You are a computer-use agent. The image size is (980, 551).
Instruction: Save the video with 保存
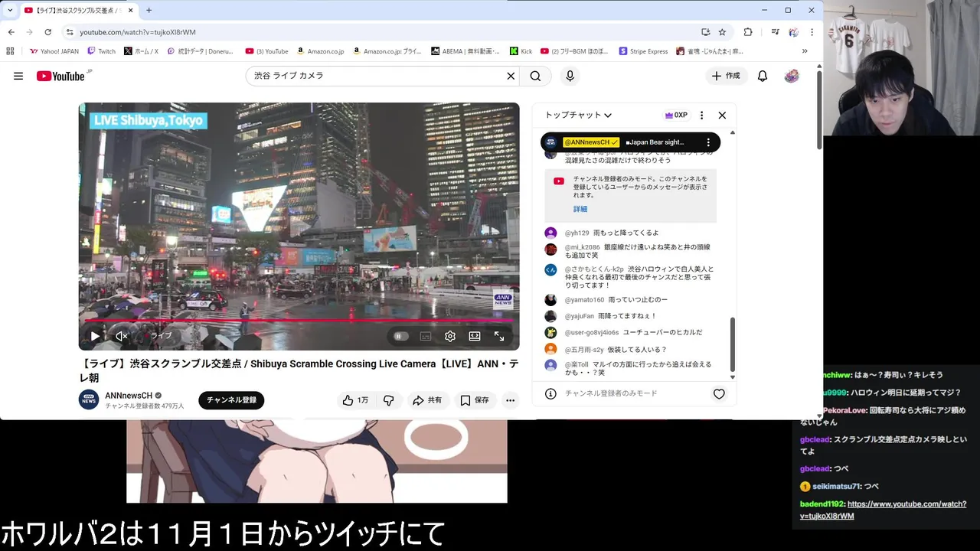pos(475,400)
